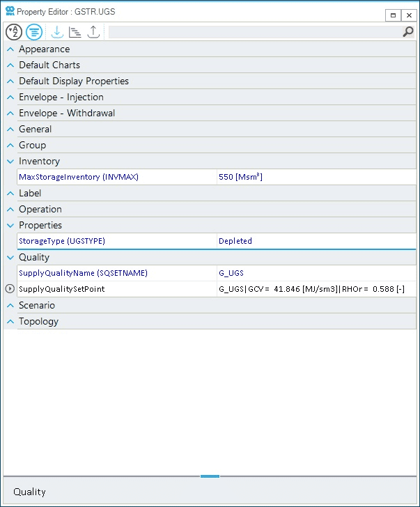Expand the Topology category chevron

tap(10, 322)
